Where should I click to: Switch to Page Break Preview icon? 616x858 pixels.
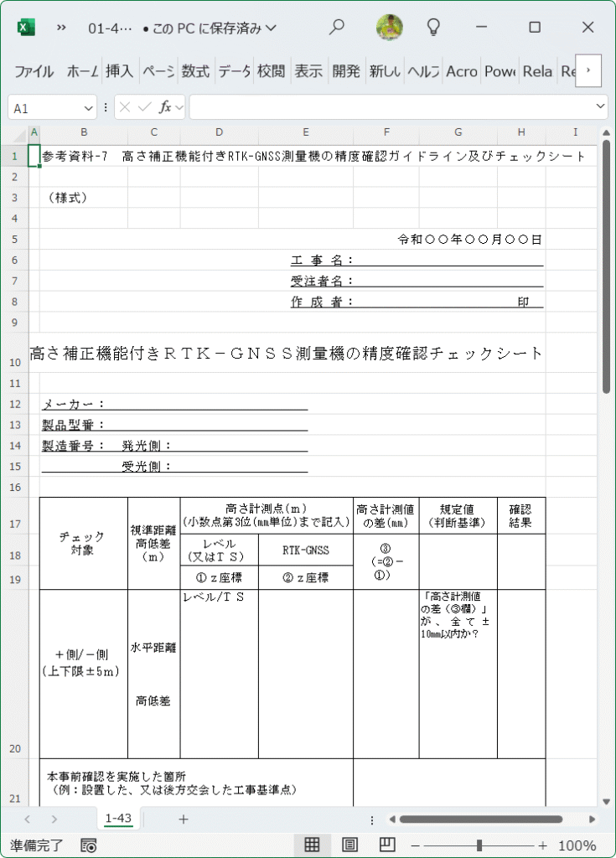click(387, 845)
